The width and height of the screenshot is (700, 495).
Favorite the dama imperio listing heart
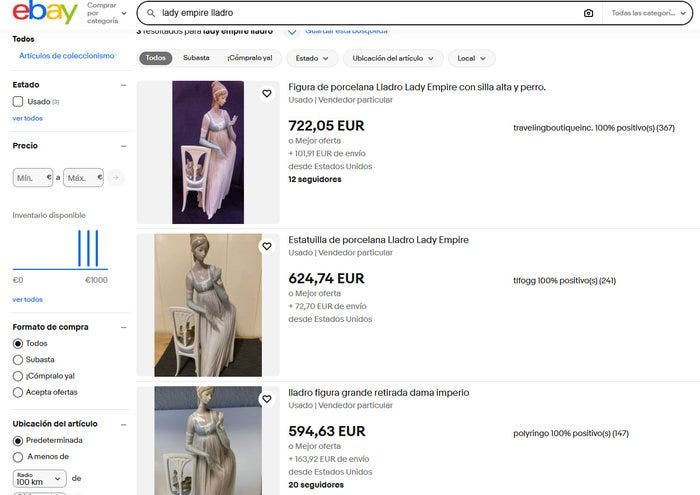(x=267, y=399)
